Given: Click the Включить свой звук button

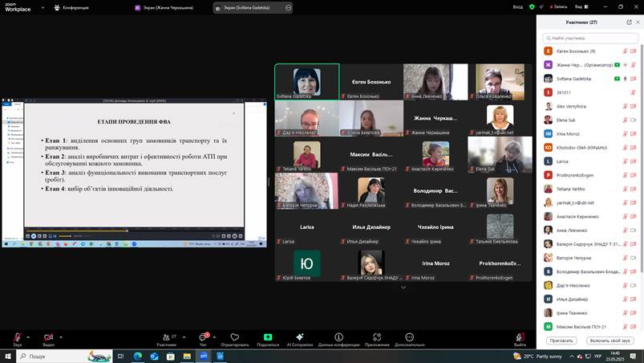Looking at the screenshot, I should [610, 341].
